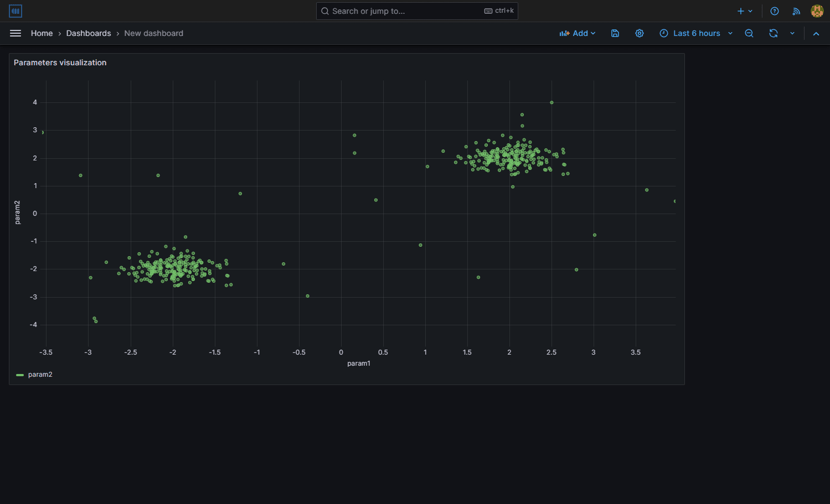
Task: Click the Grafana logo icon
Action: 16,11
